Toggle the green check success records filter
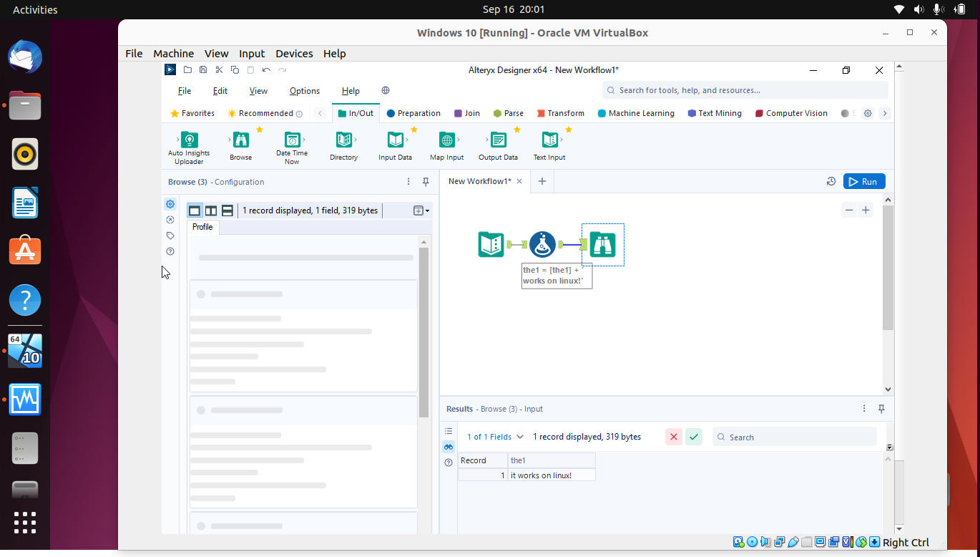 click(x=693, y=436)
